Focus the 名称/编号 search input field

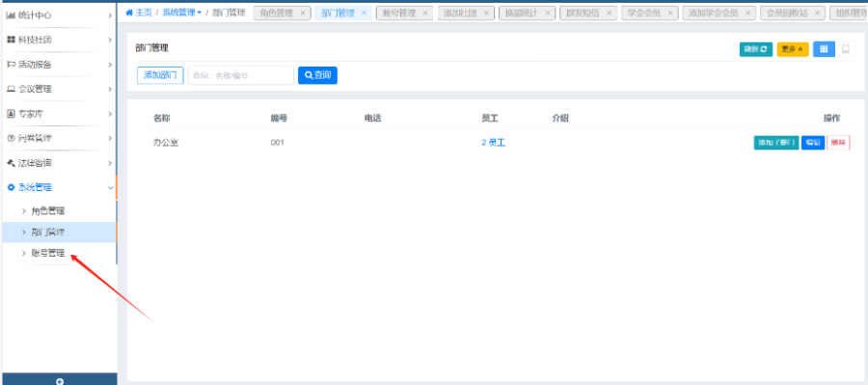pyautogui.click(x=241, y=75)
